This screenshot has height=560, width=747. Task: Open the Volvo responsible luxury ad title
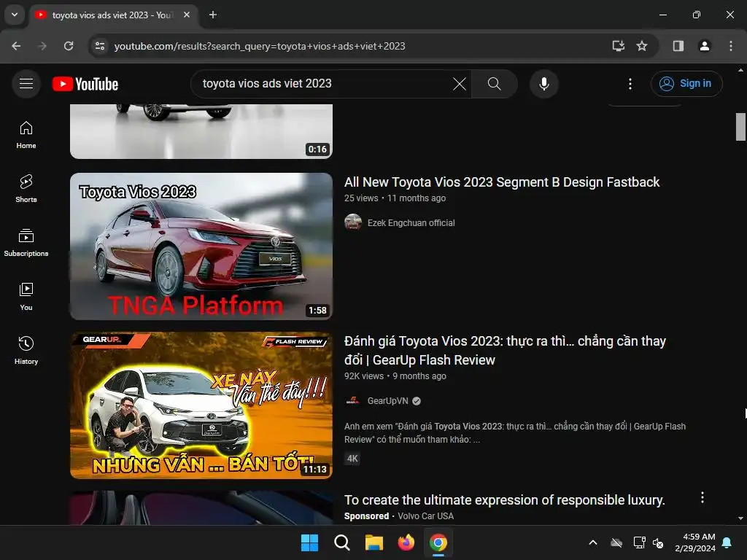[x=505, y=500]
